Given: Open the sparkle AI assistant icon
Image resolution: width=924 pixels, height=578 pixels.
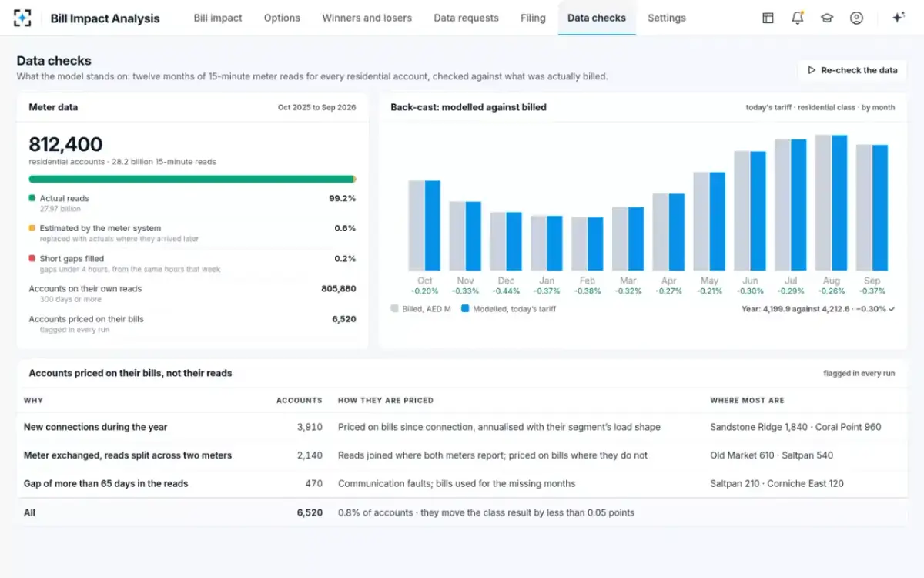Looking at the screenshot, I should coord(898,18).
